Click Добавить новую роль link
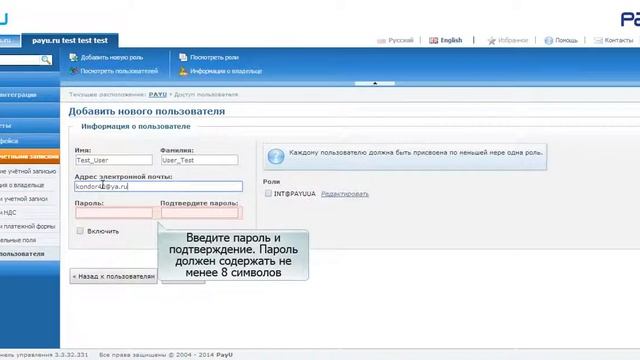Screen dimensions: 640x360 pyautogui.click(x=112, y=58)
